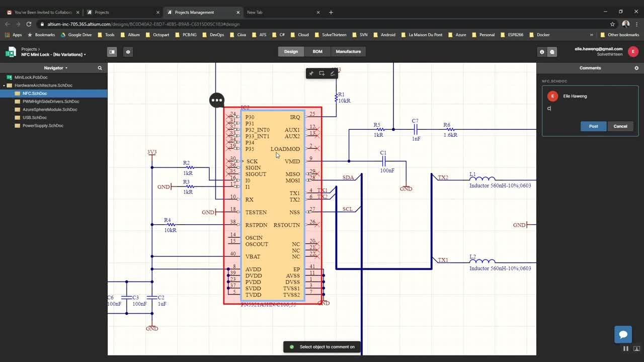Open the blue chat support widget
The width and height of the screenshot is (644, 362).
click(x=623, y=334)
